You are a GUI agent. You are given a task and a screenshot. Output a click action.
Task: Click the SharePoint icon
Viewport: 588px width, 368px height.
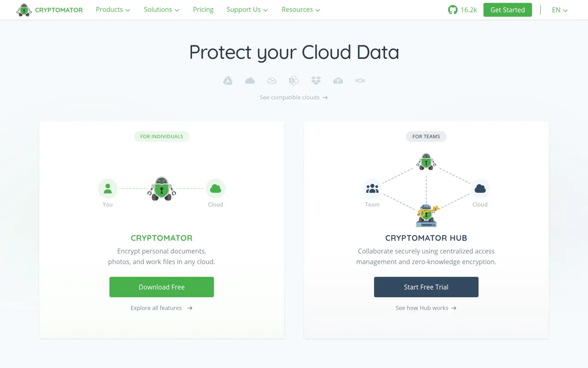pyautogui.click(x=294, y=81)
